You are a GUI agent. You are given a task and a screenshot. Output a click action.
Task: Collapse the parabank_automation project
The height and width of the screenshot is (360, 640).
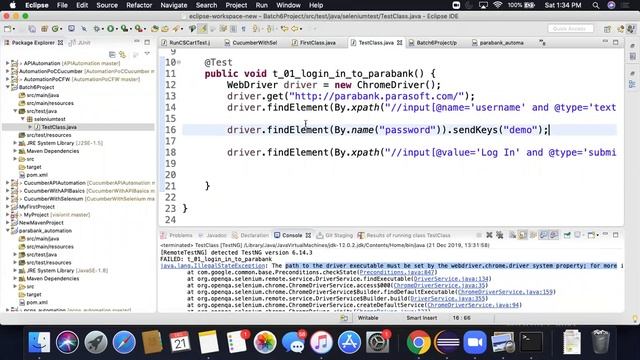pos(8,231)
